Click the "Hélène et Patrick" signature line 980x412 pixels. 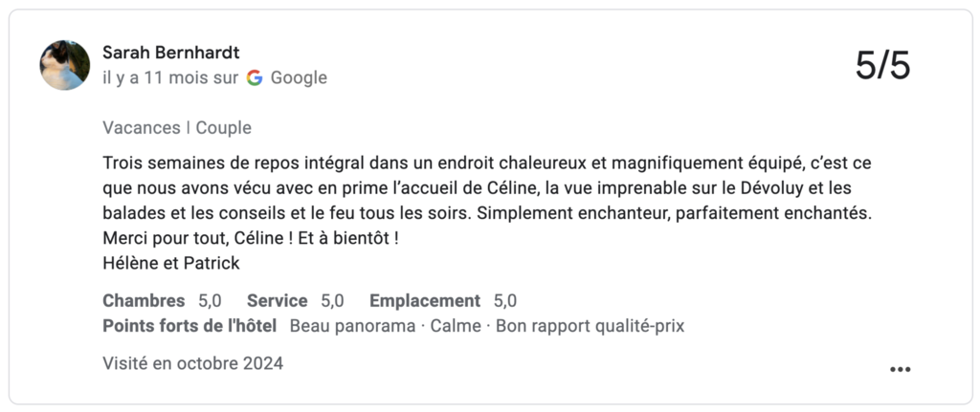tap(170, 262)
